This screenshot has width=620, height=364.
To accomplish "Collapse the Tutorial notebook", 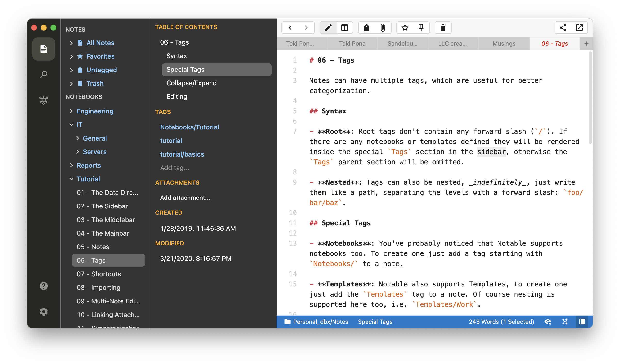I will 71,179.
